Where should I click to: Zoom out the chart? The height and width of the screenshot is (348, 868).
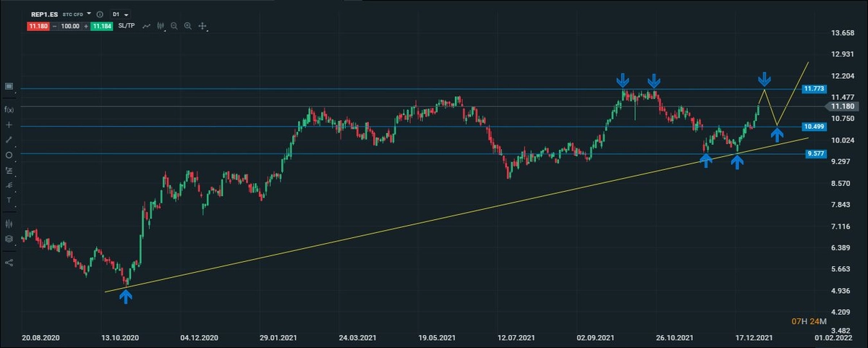pos(174,26)
